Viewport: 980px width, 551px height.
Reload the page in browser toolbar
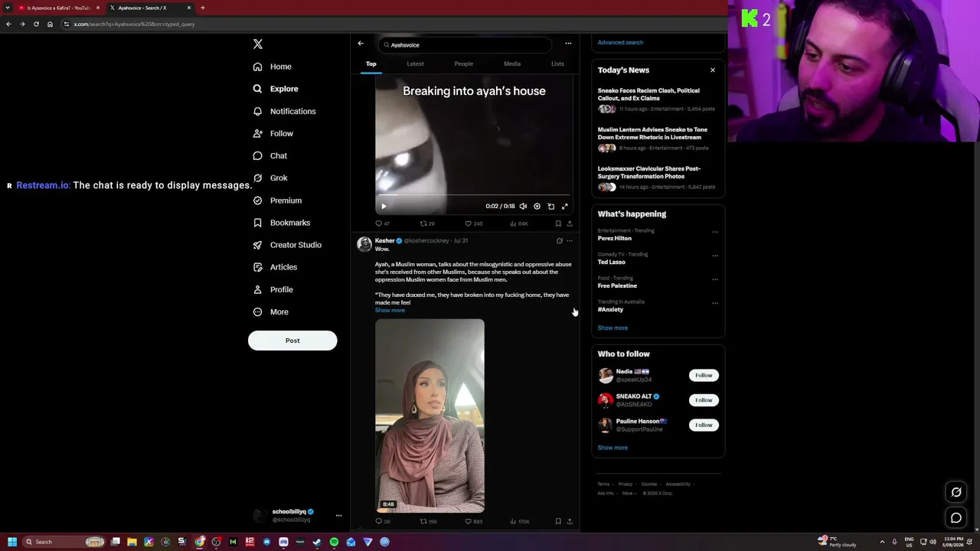point(36,24)
